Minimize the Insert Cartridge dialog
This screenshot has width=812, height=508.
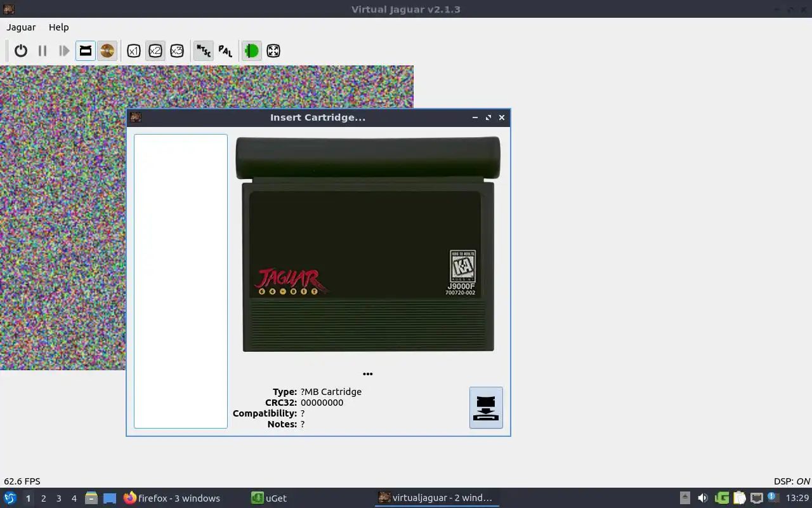click(x=475, y=117)
